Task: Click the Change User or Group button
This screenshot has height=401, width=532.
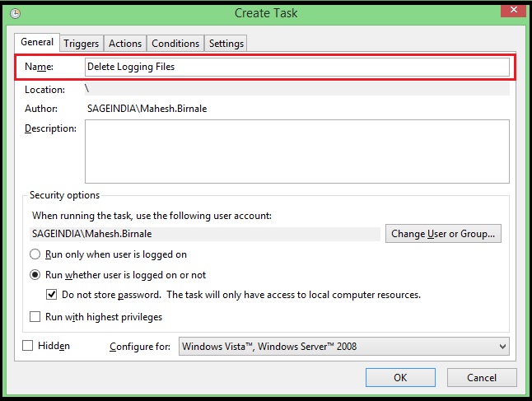Action: pyautogui.click(x=443, y=233)
